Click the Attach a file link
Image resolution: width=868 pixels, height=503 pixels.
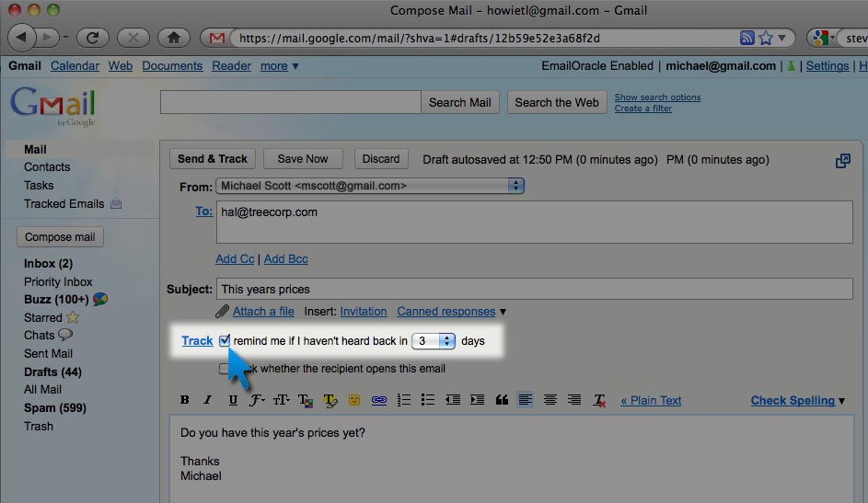point(263,312)
